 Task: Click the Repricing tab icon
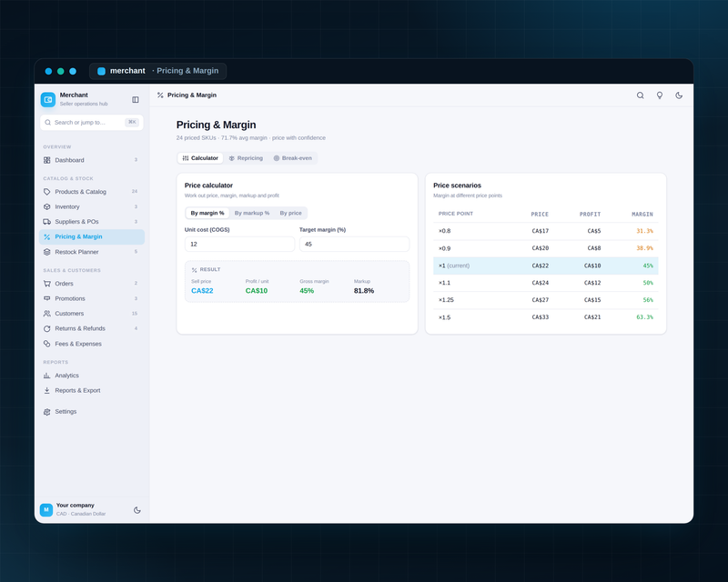(232, 158)
